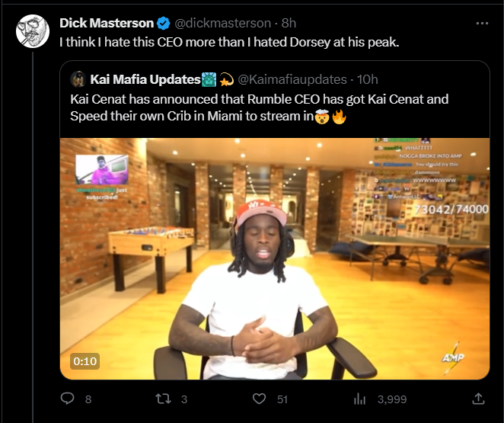Open view analytics bar chart icon
504x423 pixels.
(x=359, y=399)
